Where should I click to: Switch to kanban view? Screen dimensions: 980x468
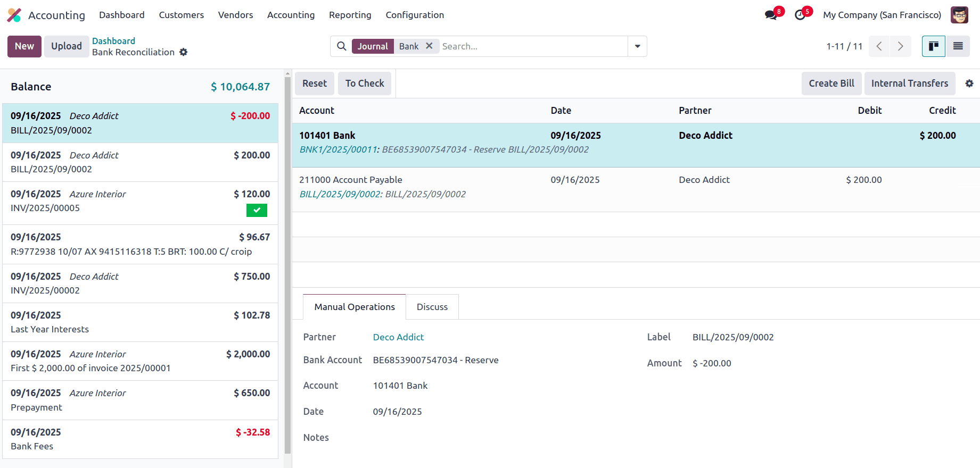(x=933, y=46)
